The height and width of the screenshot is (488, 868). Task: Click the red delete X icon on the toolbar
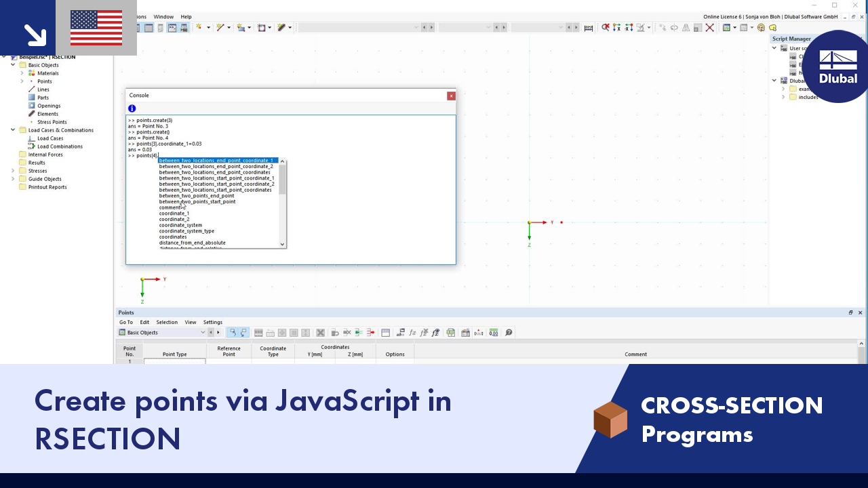coord(709,28)
